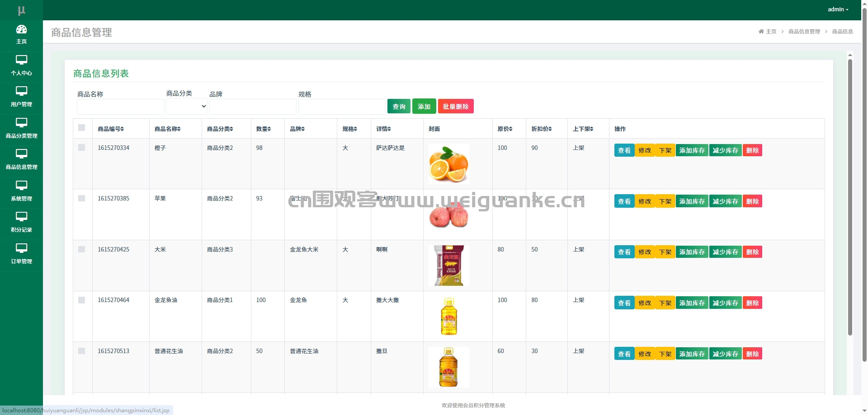Click 查看 for 金龙鱼油 row

pyautogui.click(x=624, y=303)
